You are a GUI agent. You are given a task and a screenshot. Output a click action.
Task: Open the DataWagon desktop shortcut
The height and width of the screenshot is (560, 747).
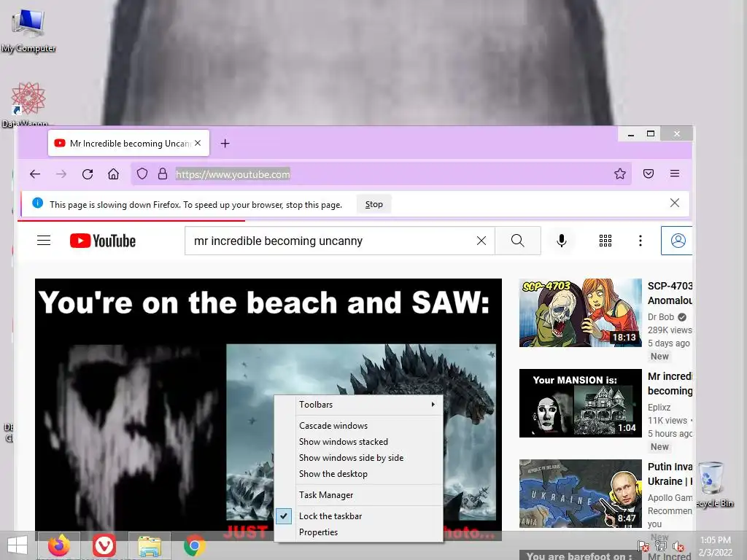(28, 104)
